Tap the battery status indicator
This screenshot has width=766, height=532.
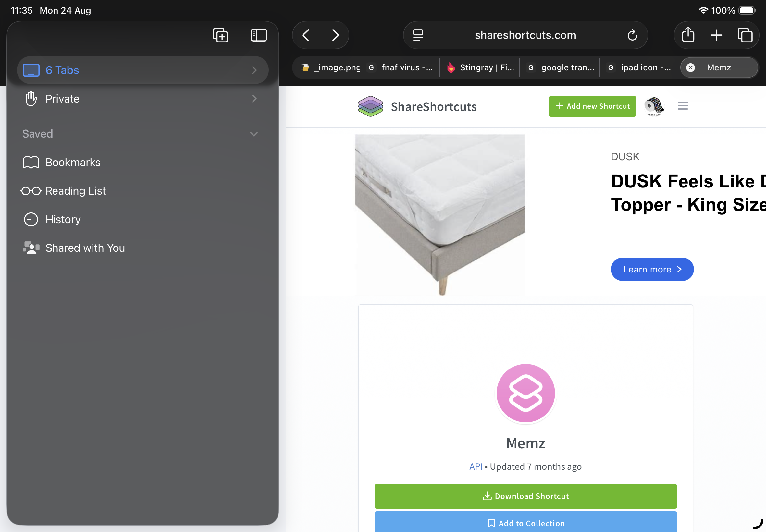tap(747, 10)
